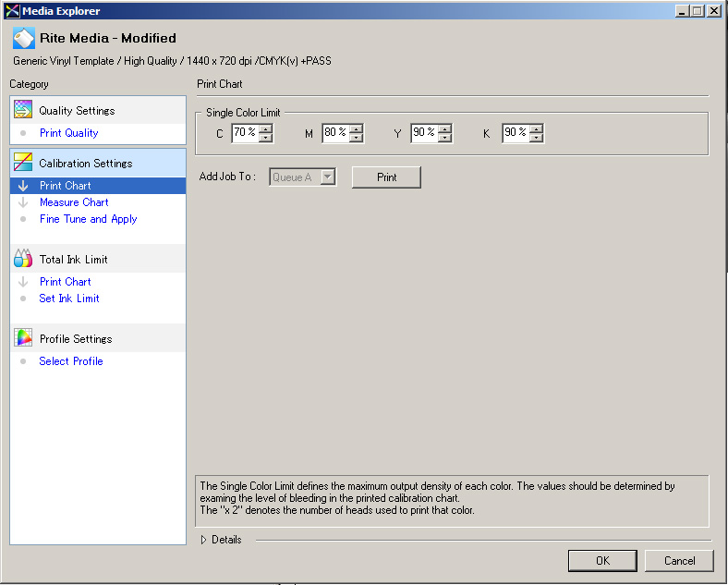Image resolution: width=728 pixels, height=585 pixels.
Task: Click the Rite Media roll icon
Action: coord(24,38)
